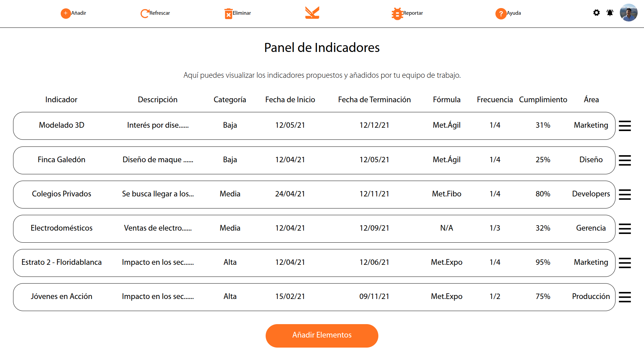Select the Cumplimiento column header

coord(543,100)
